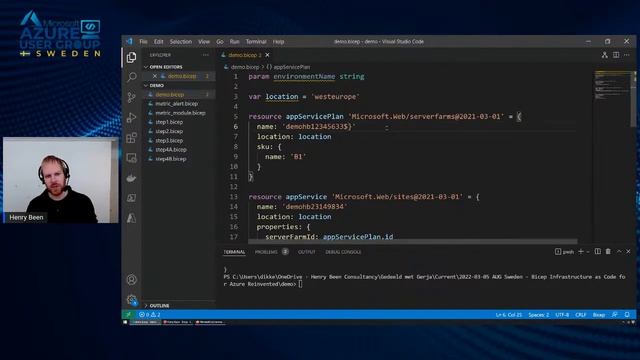Image resolution: width=640 pixels, height=360 pixels.
Task: Open the Manage gear icon
Action: click(x=131, y=300)
